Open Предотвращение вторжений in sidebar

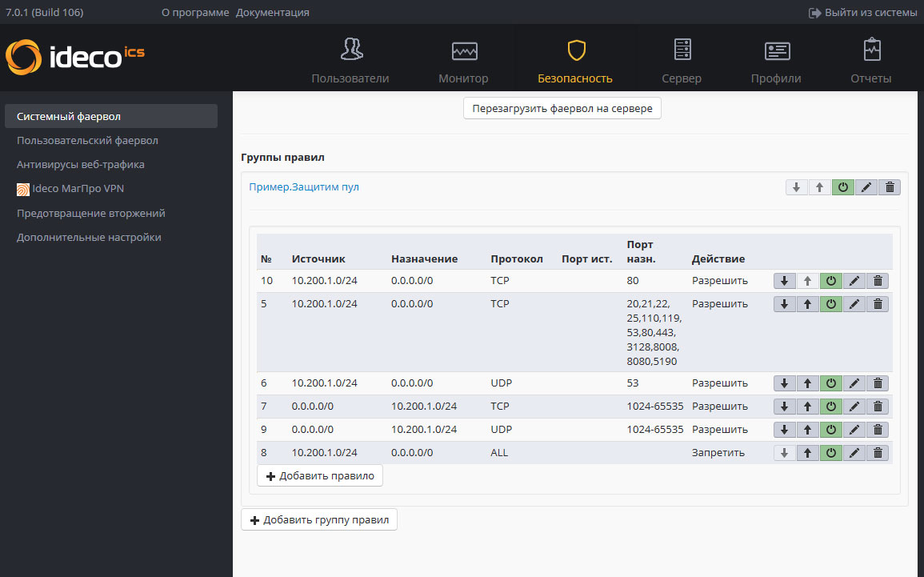click(x=90, y=214)
